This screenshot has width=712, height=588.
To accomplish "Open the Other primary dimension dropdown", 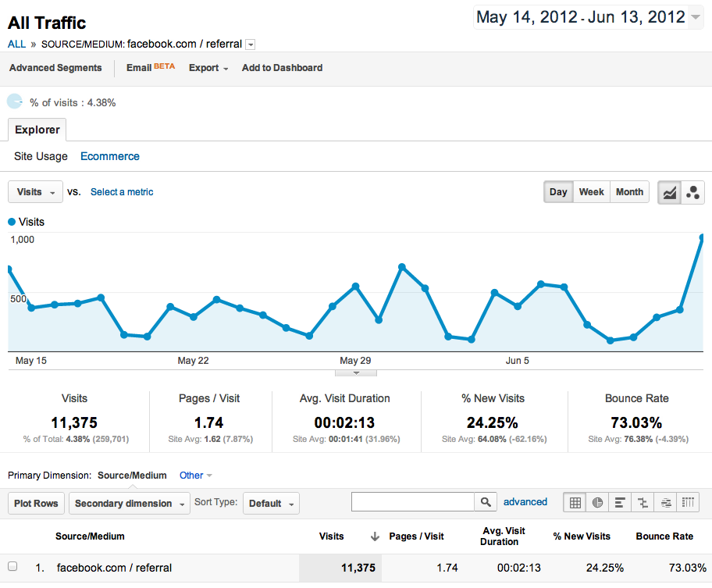I will point(196,476).
